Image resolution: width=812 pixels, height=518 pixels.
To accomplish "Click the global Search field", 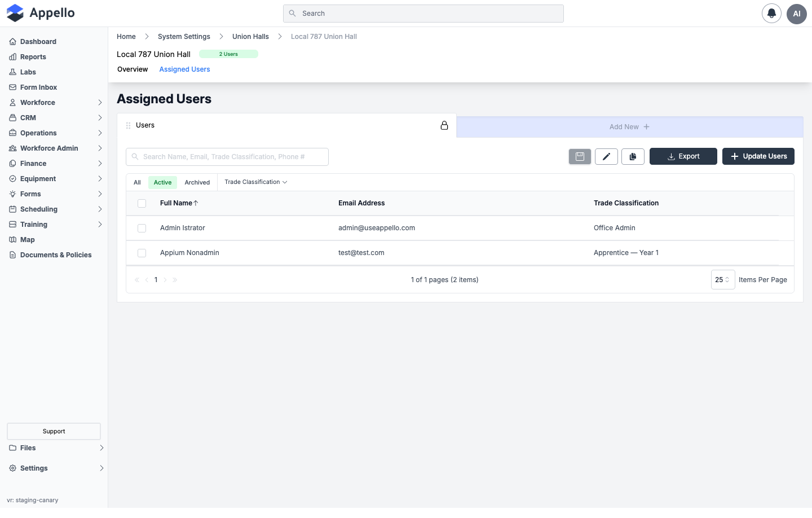I will 423,14.
